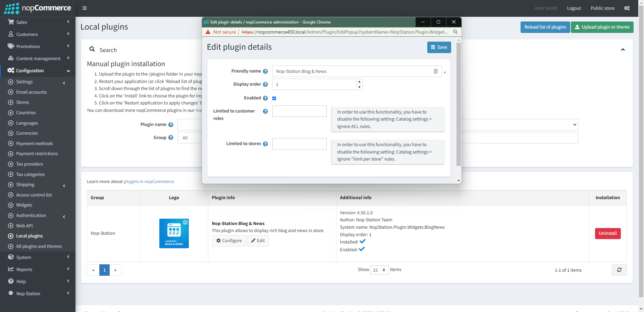
Task: Click the Nop-Station Blog & News logo
Action: coord(174,233)
